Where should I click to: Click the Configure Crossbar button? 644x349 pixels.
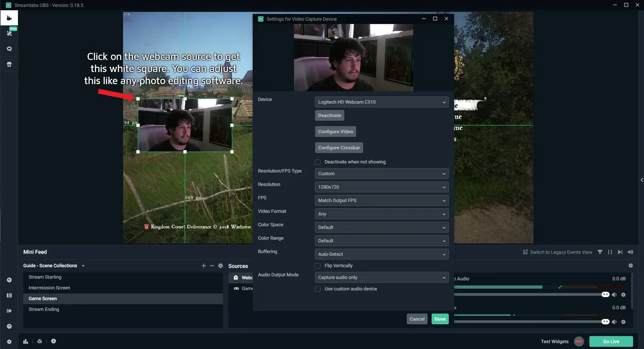click(x=339, y=148)
